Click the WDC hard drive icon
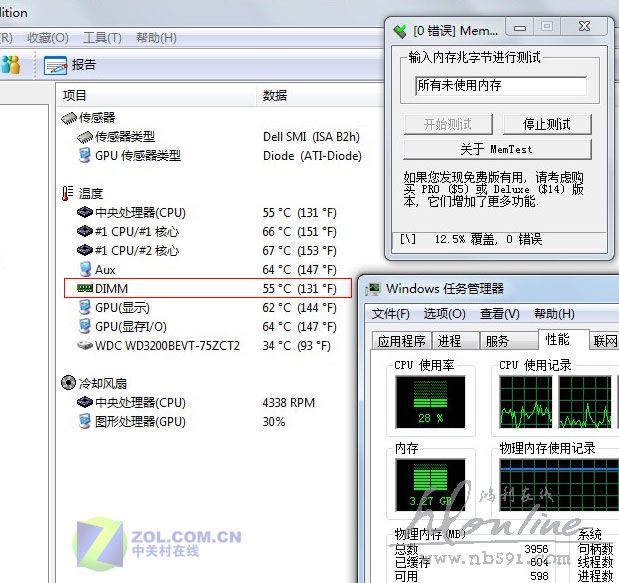This screenshot has height=583, width=619. click(x=84, y=345)
